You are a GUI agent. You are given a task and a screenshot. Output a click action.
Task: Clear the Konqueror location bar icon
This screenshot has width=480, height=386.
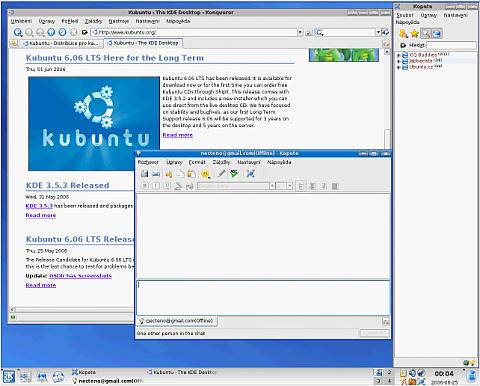85,32
